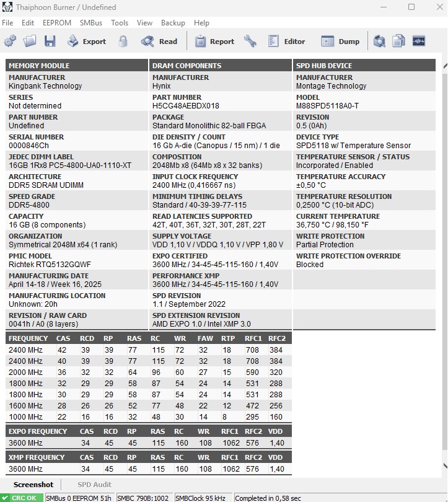This screenshot has height=502, width=448.
Task: Click the XMP FREQUENCY table header
Action: 37,457
